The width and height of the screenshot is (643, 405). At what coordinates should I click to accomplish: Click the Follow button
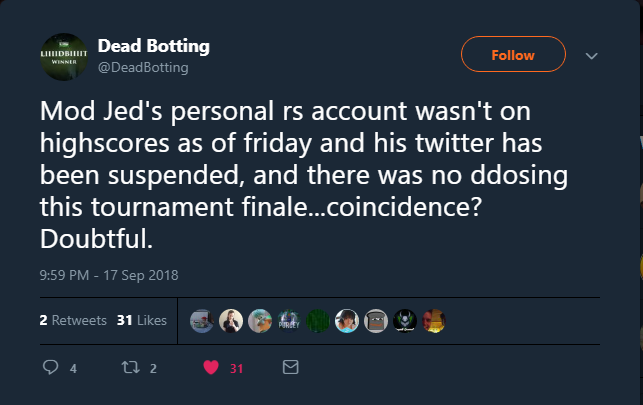[513, 55]
